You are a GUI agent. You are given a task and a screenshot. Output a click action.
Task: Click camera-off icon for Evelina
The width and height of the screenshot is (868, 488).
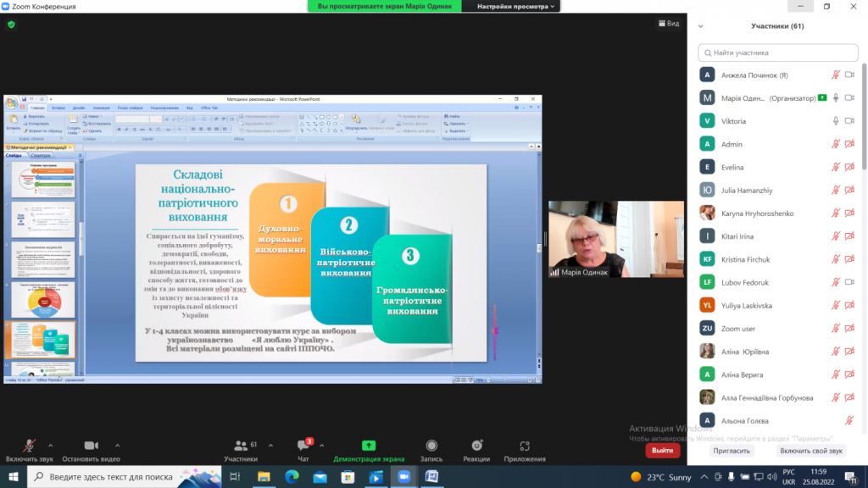(849, 167)
